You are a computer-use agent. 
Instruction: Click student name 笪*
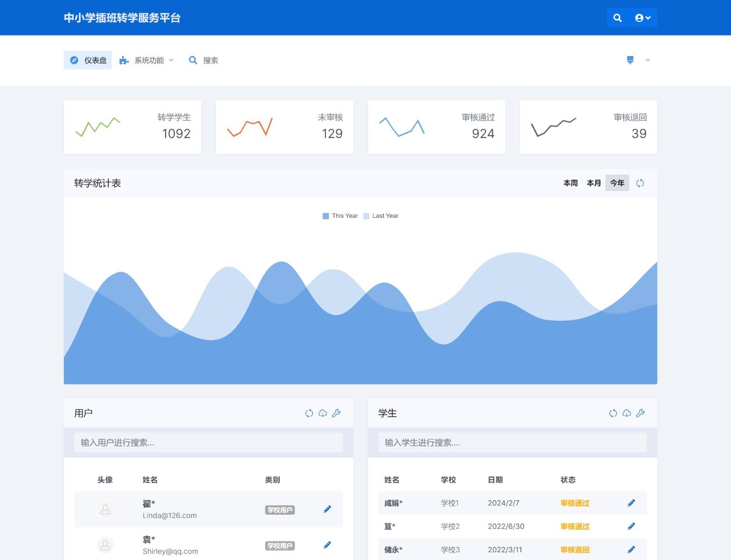[x=390, y=526]
